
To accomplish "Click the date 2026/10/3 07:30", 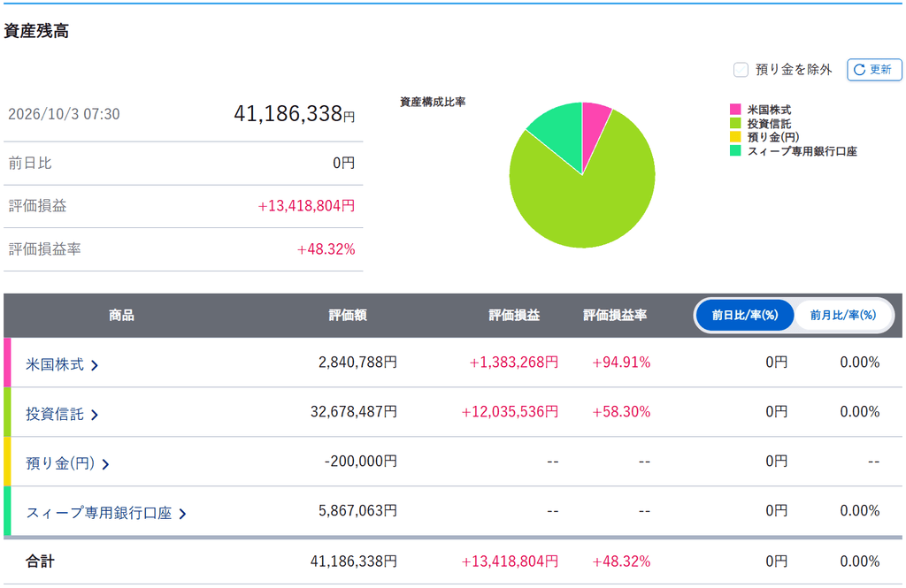I will (64, 114).
